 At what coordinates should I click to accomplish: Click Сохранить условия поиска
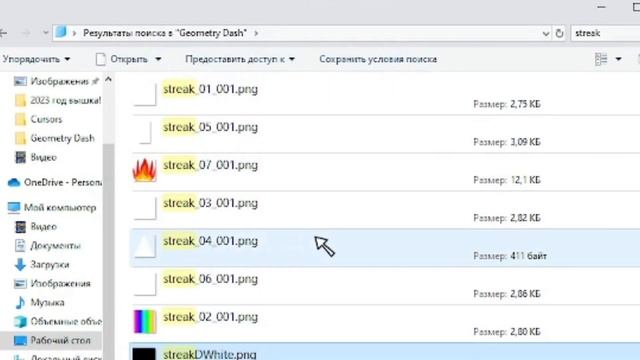378,59
